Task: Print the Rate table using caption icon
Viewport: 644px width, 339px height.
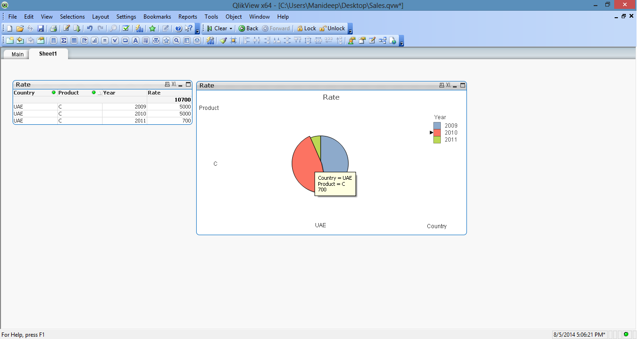Action: 167,84
